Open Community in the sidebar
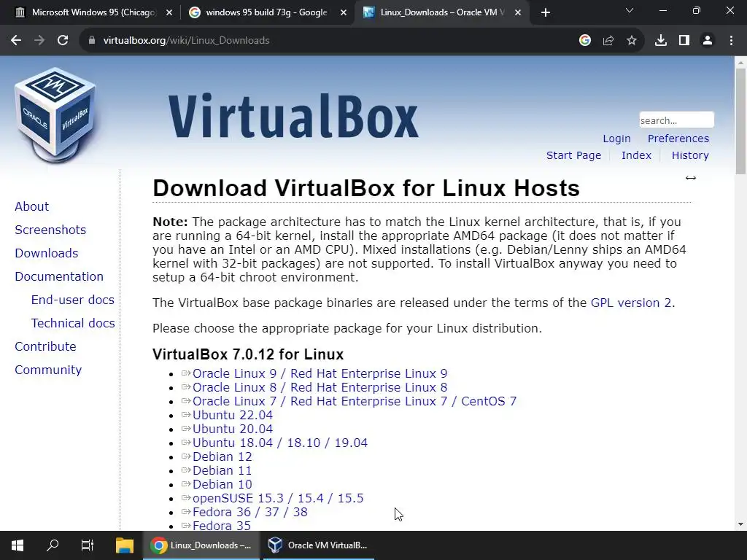The height and width of the screenshot is (560, 747). [x=48, y=370]
